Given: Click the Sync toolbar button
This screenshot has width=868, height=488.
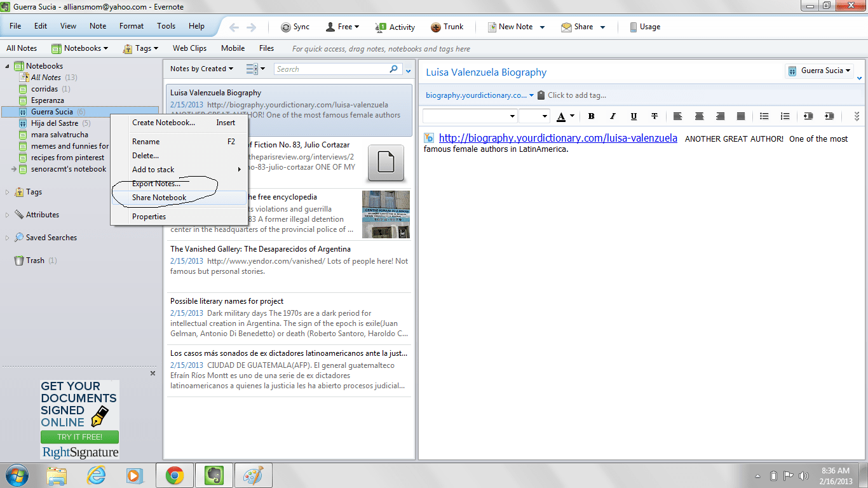Looking at the screenshot, I should pos(295,27).
